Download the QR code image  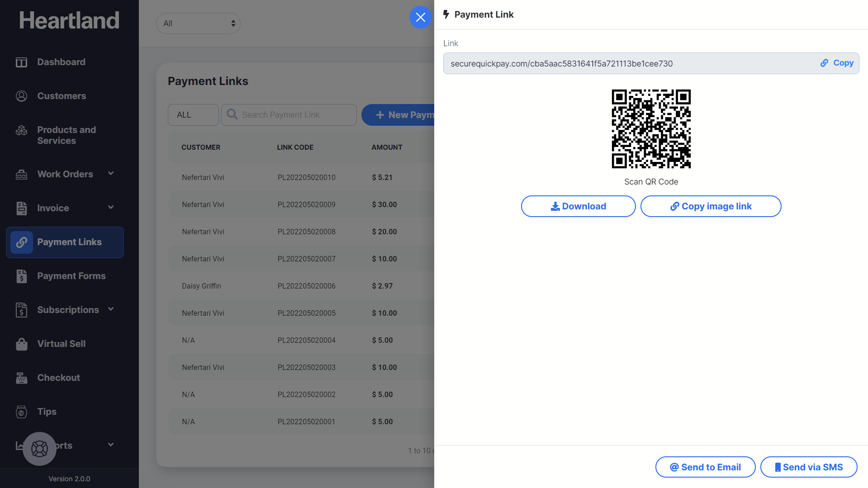tap(578, 206)
